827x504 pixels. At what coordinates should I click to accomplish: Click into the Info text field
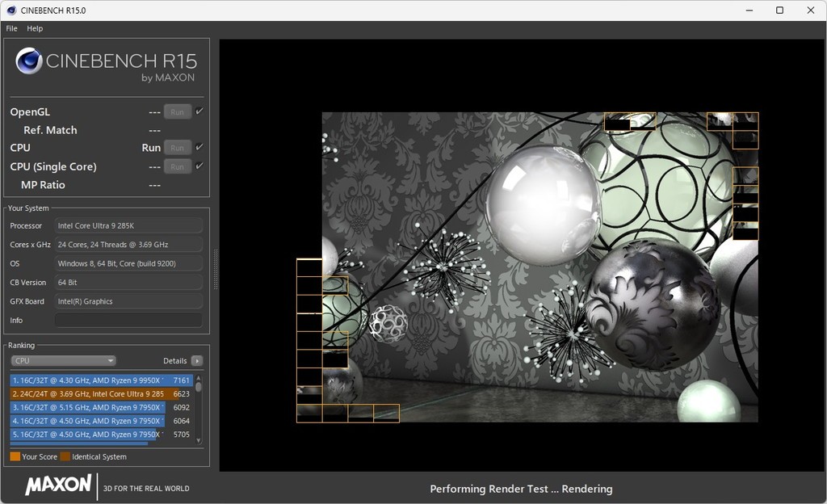(x=128, y=321)
